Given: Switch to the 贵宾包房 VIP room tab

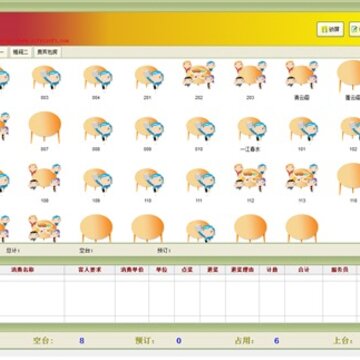Looking at the screenshot, I should (x=47, y=52).
